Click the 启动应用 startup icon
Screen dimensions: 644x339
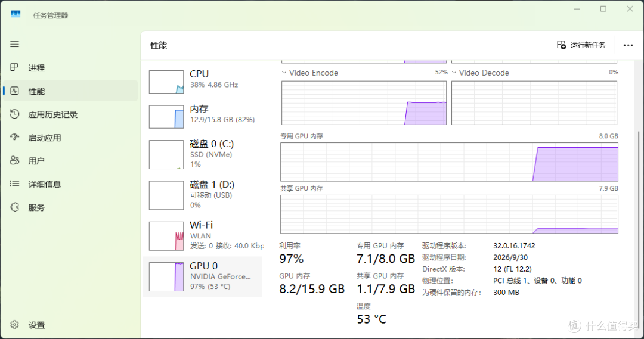(x=14, y=137)
